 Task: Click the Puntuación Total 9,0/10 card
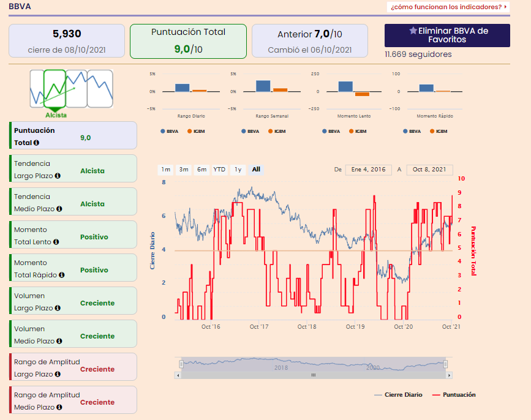coord(188,41)
